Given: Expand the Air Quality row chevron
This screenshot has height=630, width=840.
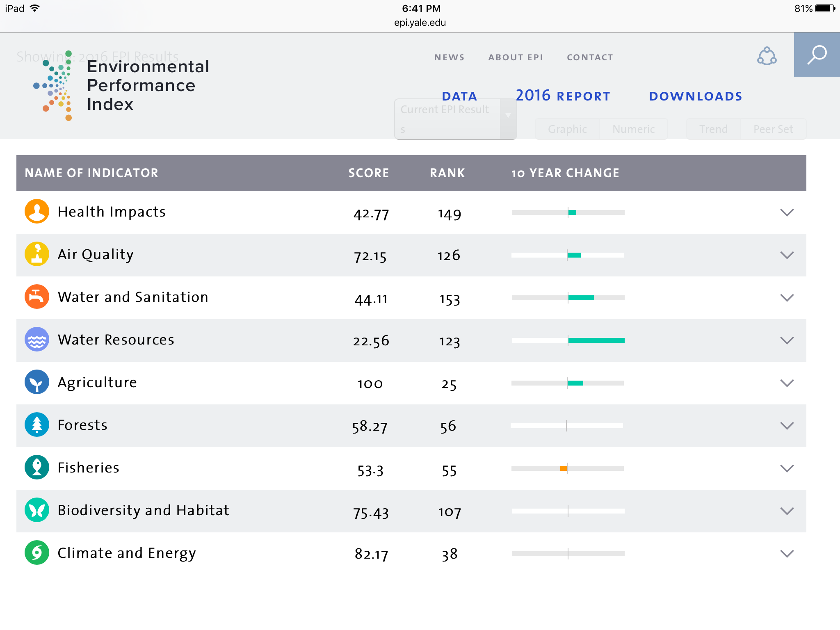Looking at the screenshot, I should (x=787, y=255).
